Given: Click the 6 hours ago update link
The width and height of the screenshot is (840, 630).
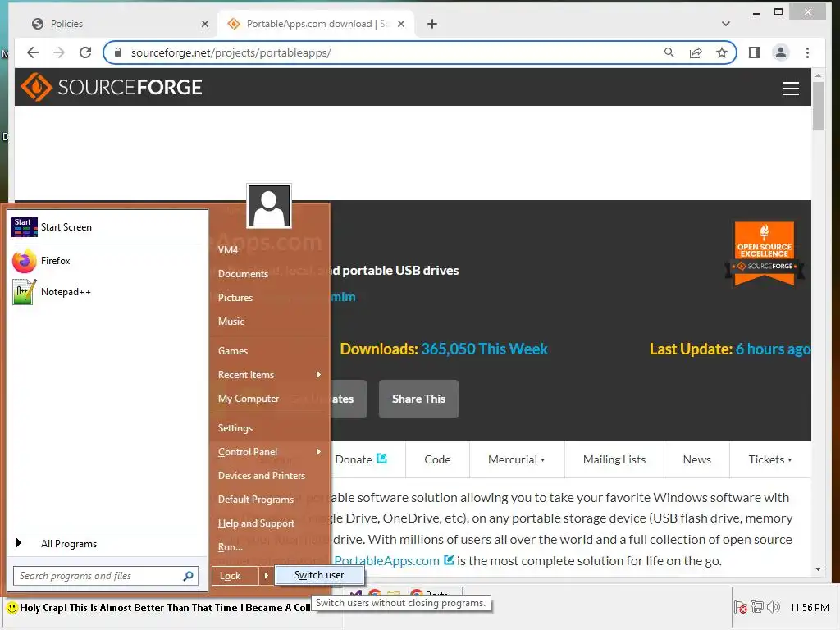Looking at the screenshot, I should (x=773, y=349).
